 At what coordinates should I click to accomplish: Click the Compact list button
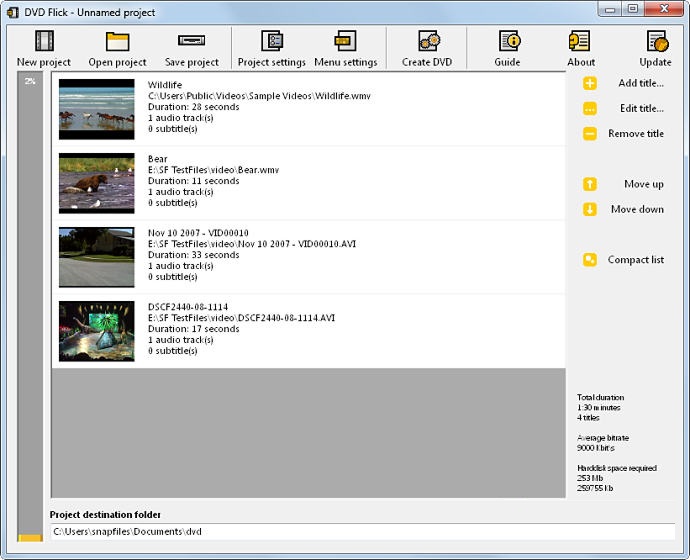point(628,260)
